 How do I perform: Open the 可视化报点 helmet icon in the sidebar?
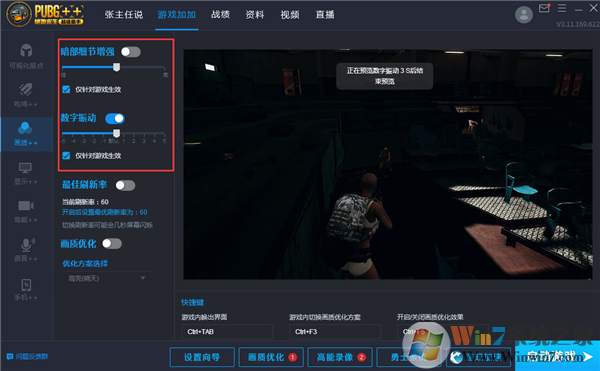point(26,50)
